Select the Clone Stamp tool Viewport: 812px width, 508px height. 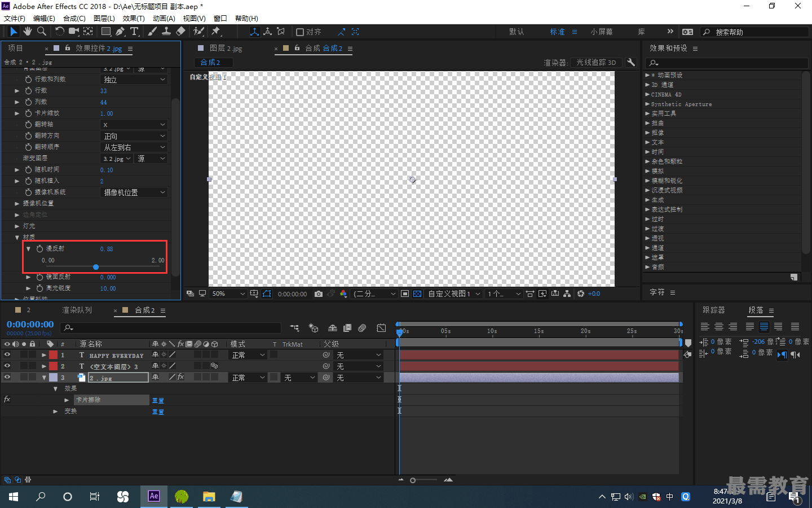coord(166,32)
